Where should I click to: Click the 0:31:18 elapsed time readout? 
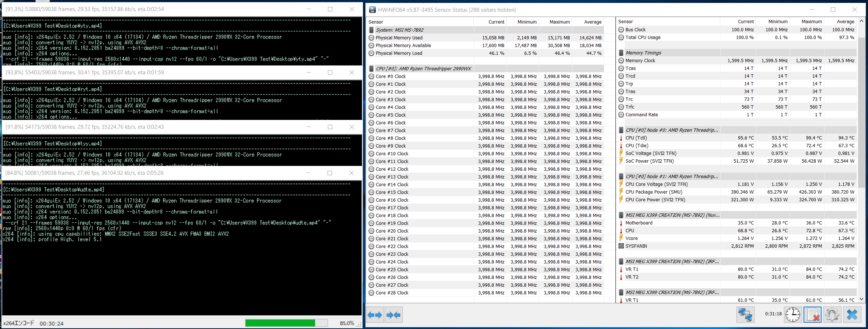click(x=773, y=314)
